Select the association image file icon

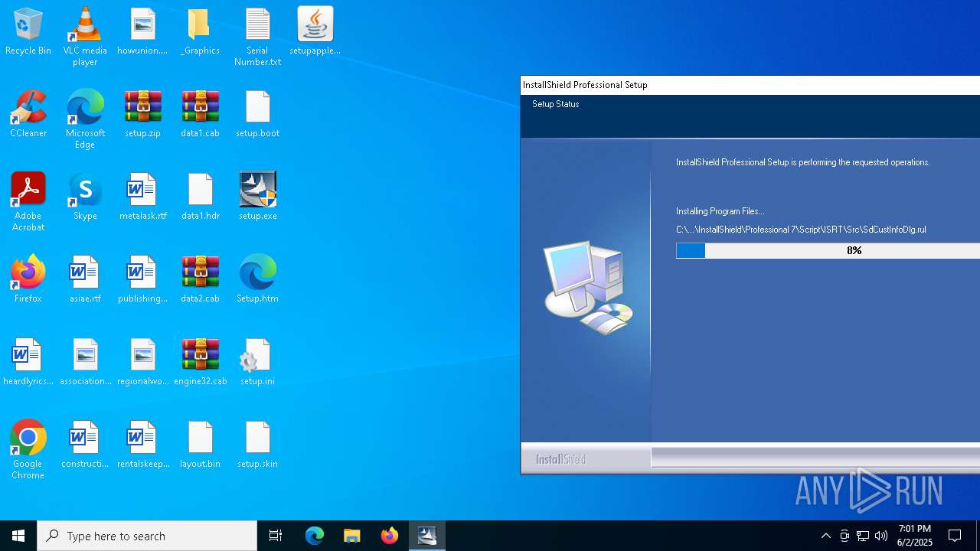pos(85,363)
